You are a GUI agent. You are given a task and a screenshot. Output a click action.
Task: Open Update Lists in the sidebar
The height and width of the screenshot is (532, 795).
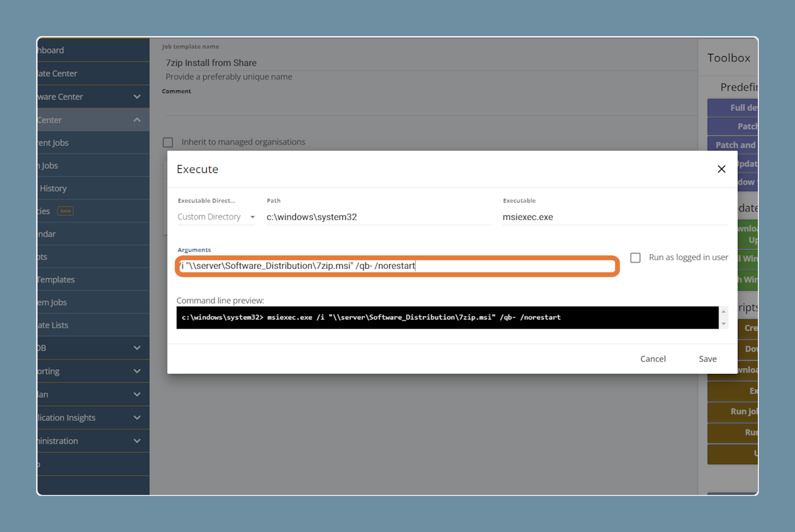tap(93, 325)
